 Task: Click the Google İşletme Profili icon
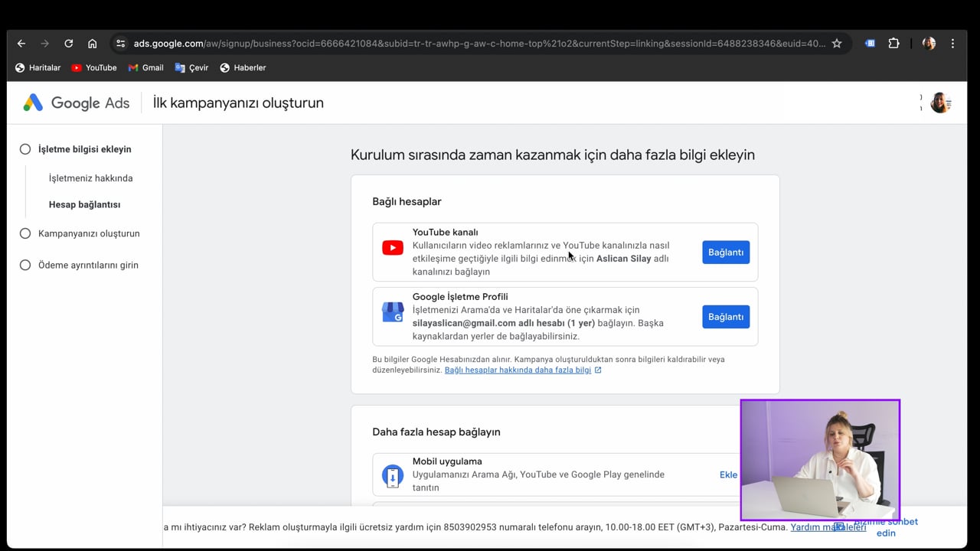point(393,312)
